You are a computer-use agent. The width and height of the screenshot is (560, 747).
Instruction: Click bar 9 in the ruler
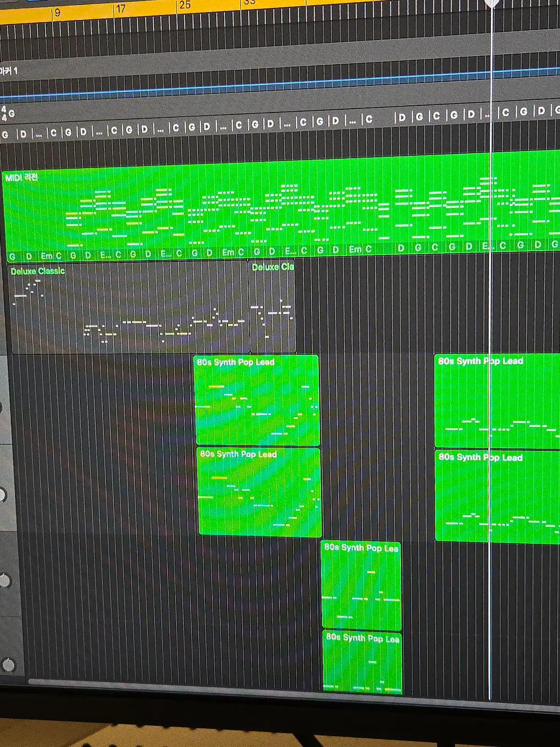(57, 13)
